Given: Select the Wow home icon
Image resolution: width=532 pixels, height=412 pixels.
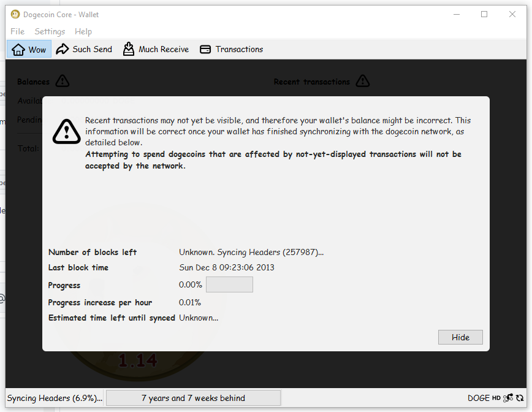Looking at the screenshot, I should pyautogui.click(x=19, y=49).
